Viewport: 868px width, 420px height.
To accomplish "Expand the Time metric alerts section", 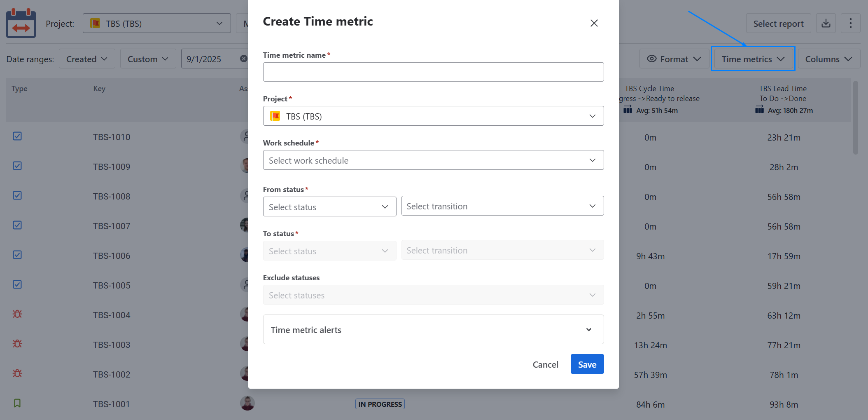I will pyautogui.click(x=433, y=330).
